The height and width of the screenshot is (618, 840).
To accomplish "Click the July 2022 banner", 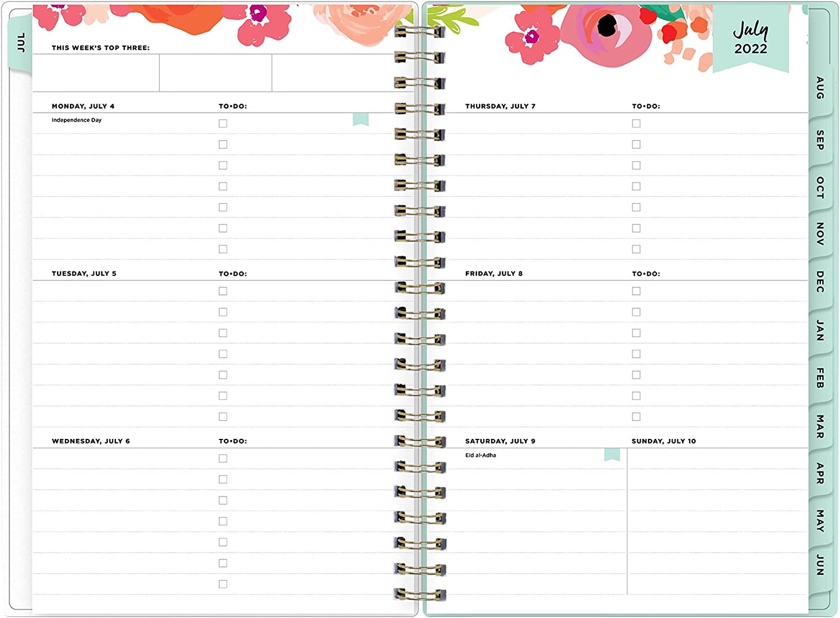I will [x=750, y=38].
